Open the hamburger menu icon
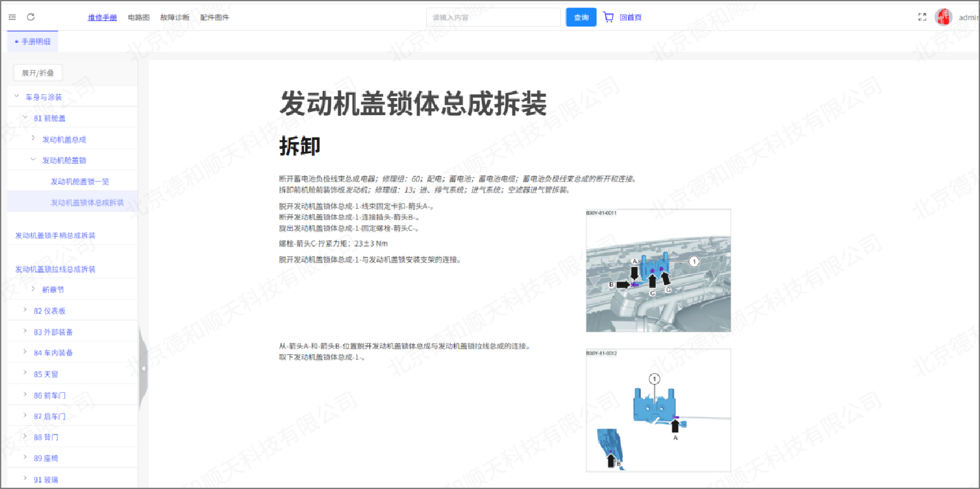 pyautogui.click(x=11, y=17)
